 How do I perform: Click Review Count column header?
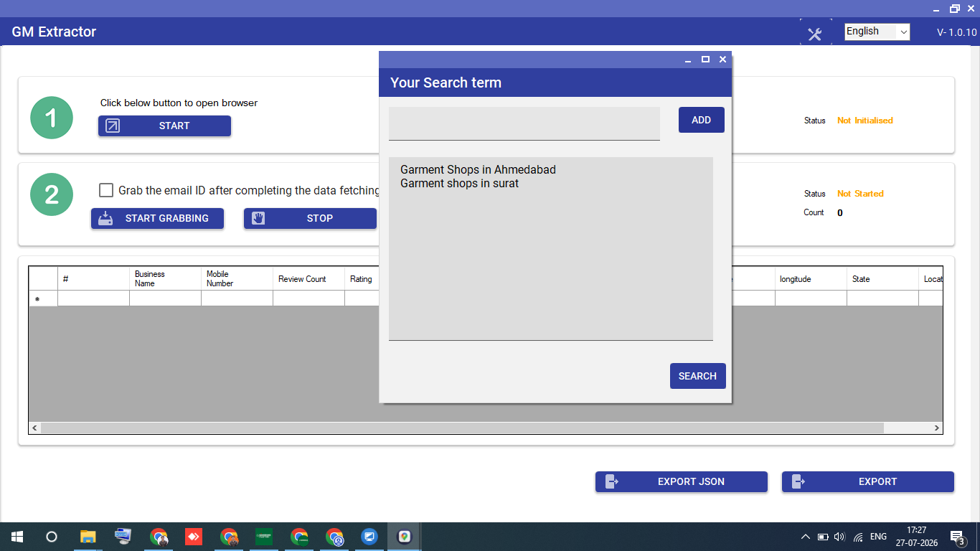tap(309, 278)
